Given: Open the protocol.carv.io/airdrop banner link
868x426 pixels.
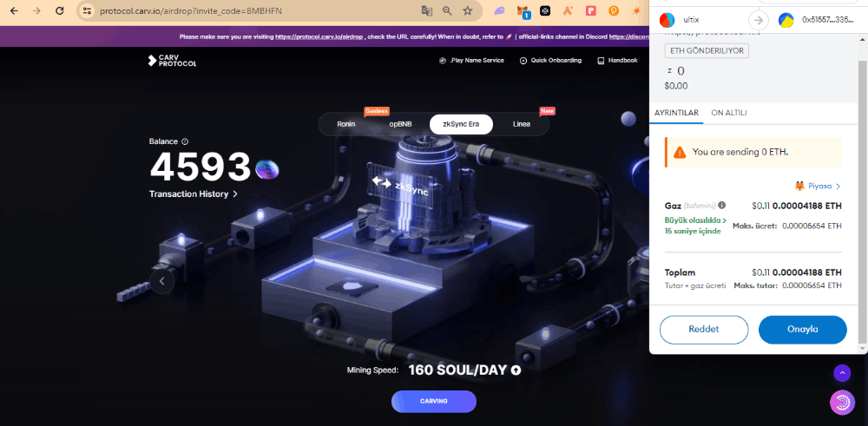Looking at the screenshot, I should [x=319, y=37].
